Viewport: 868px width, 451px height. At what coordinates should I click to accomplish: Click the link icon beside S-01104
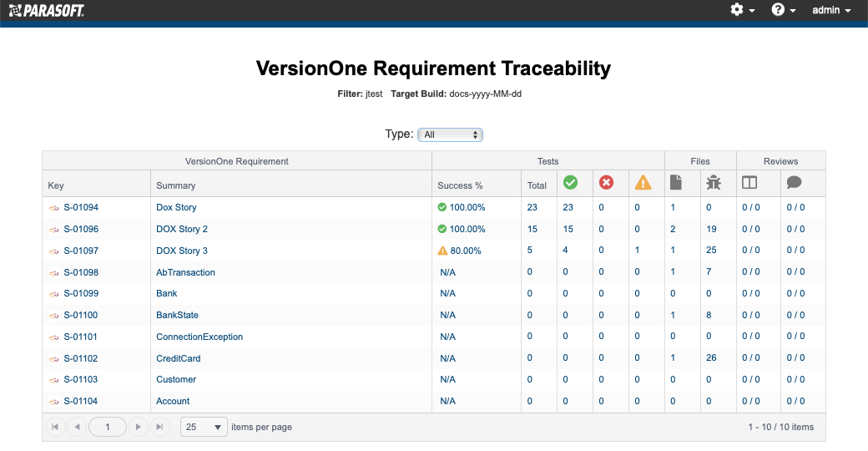pos(53,402)
